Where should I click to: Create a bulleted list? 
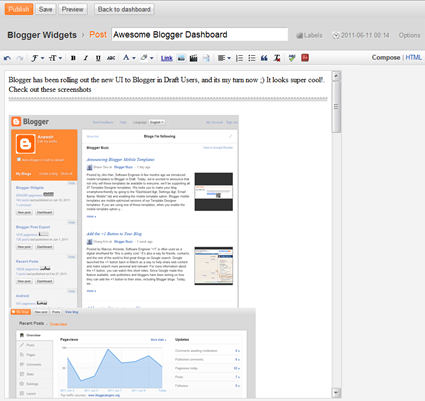click(x=252, y=58)
